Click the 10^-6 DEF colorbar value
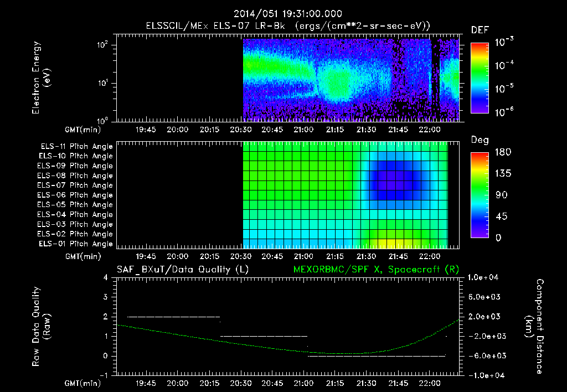This screenshot has height=392, width=567. (x=504, y=112)
